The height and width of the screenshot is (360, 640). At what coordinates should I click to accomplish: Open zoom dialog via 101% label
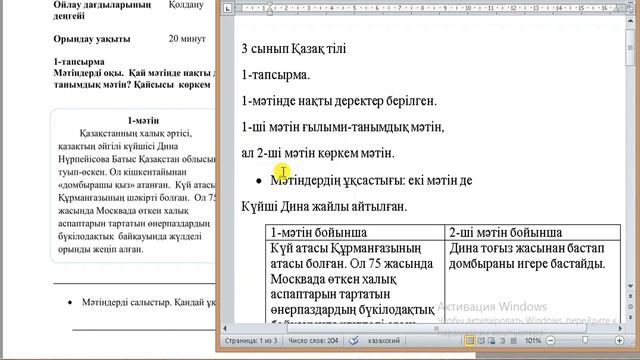533,340
